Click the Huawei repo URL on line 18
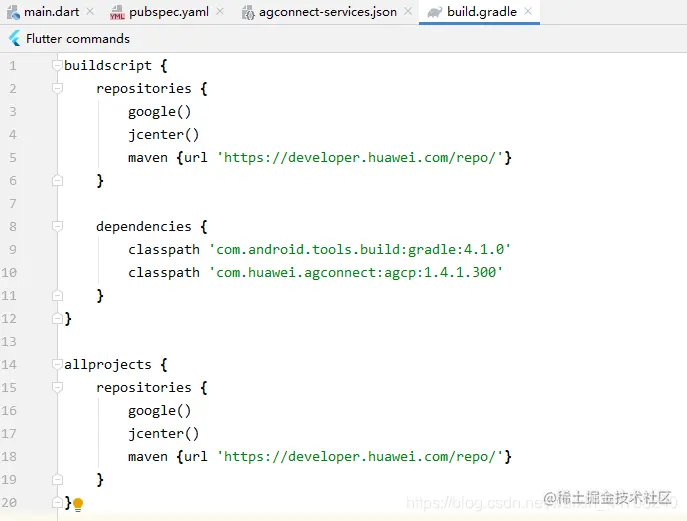 pos(360,457)
